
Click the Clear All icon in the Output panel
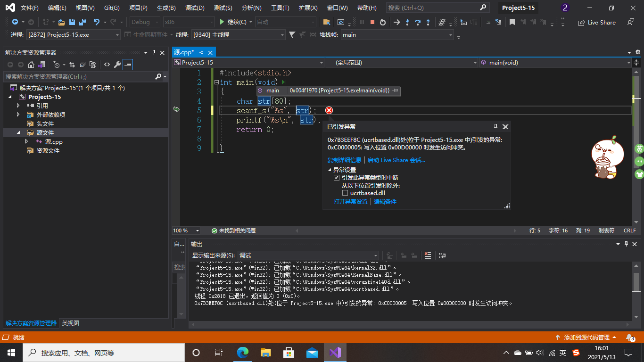point(428,255)
